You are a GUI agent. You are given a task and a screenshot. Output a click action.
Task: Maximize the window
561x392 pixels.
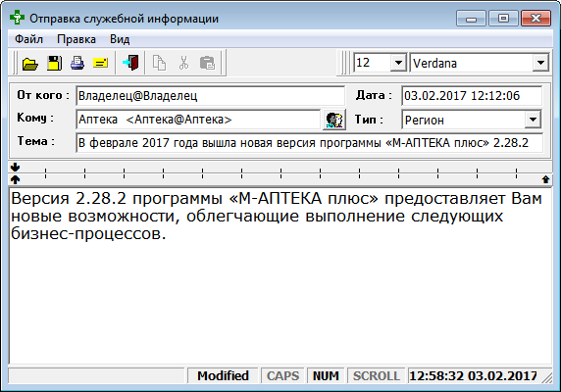(x=503, y=19)
